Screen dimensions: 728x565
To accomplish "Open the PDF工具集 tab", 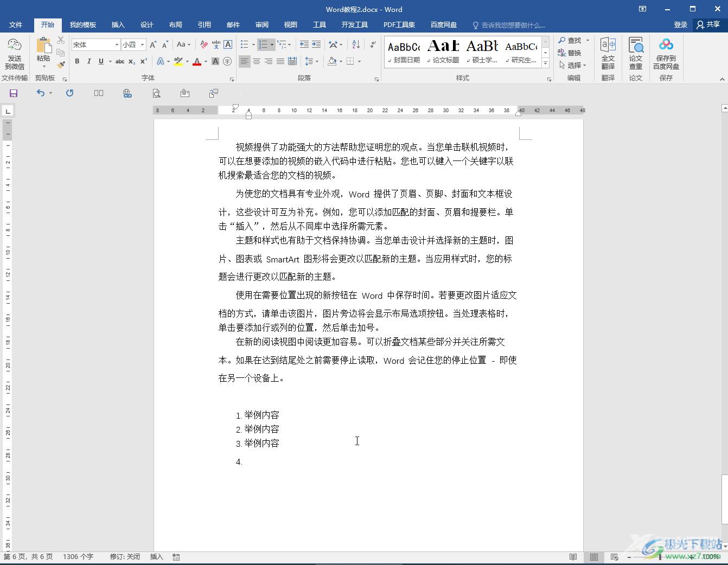I will tap(399, 25).
